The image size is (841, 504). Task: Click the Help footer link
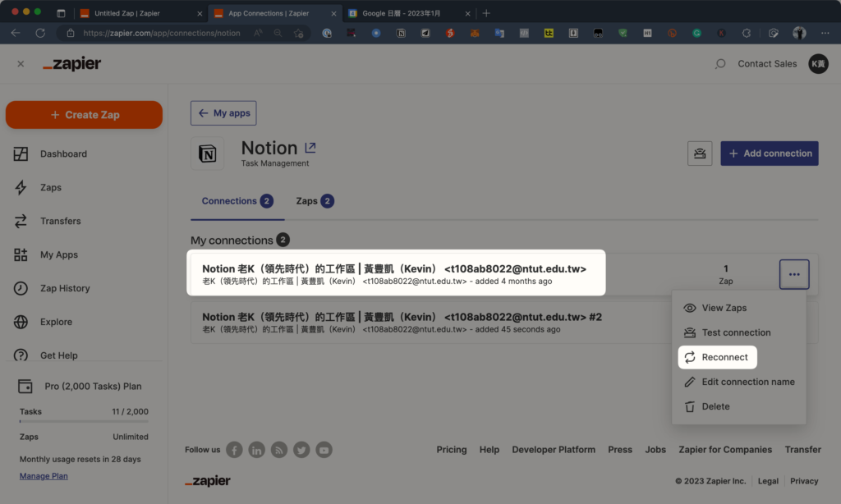(489, 450)
